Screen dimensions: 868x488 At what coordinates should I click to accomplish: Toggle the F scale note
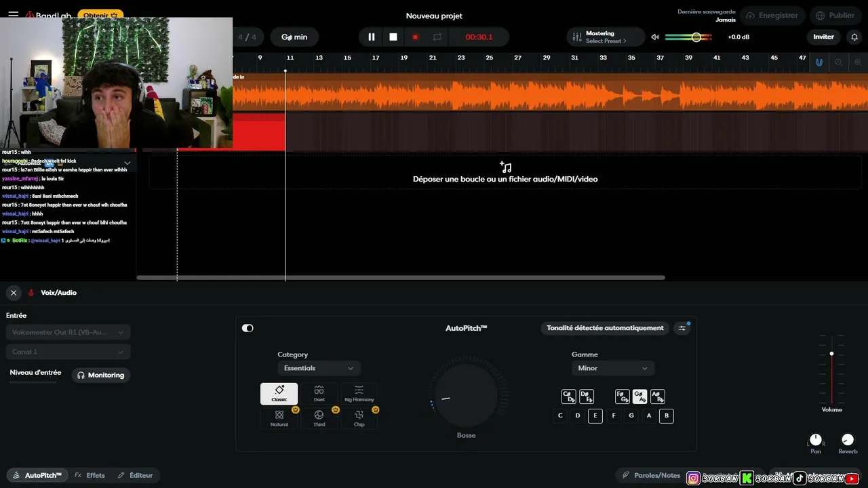pos(614,415)
